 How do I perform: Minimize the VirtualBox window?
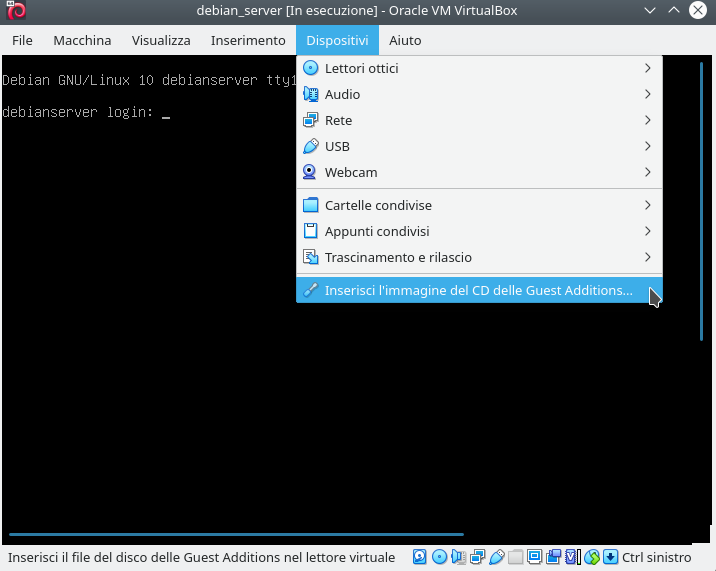coord(650,10)
